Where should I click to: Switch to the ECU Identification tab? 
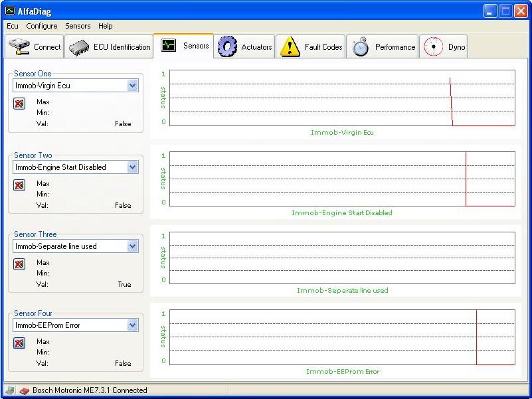click(109, 46)
